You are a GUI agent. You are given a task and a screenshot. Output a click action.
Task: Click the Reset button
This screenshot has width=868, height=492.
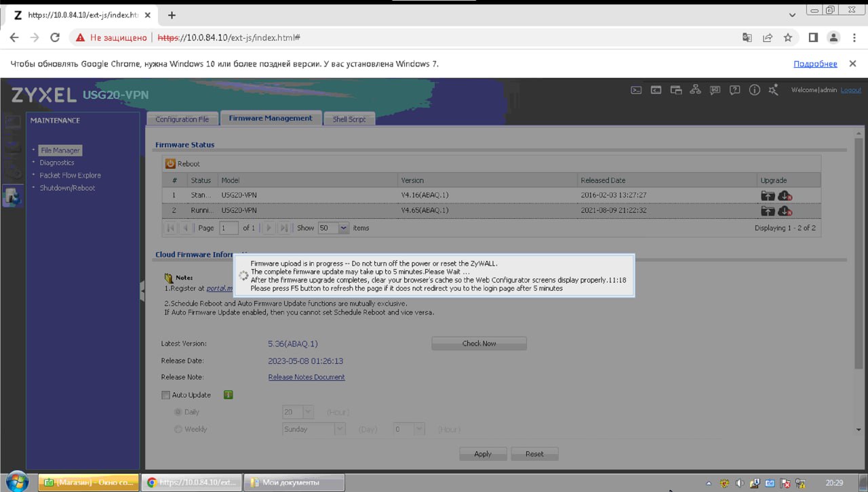[534, 454]
